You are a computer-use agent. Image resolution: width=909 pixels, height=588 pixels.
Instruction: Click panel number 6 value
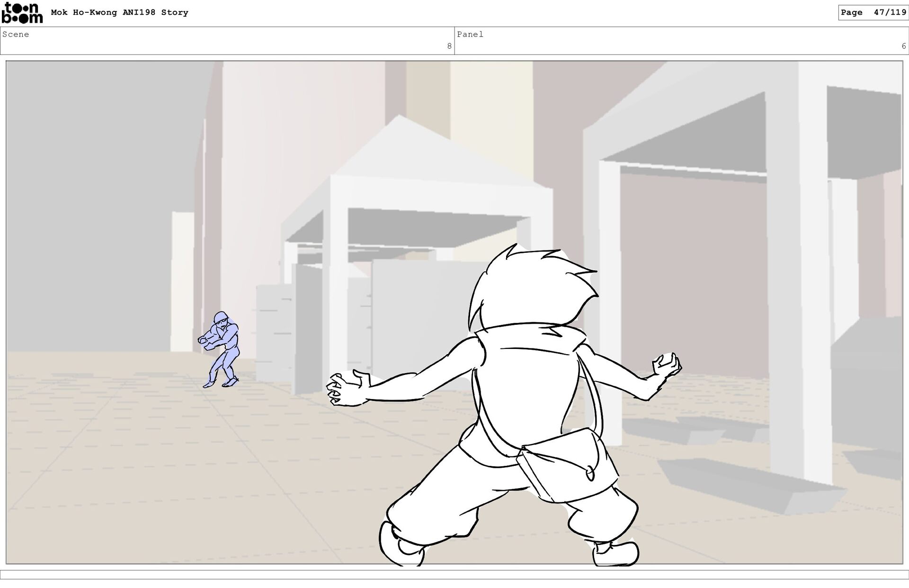(x=903, y=46)
